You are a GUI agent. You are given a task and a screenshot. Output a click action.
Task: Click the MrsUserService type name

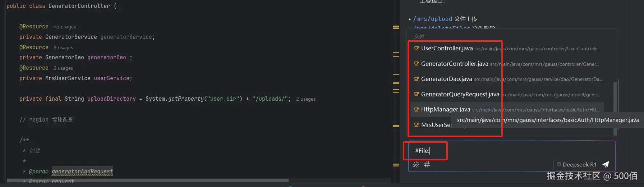[x=68, y=78]
